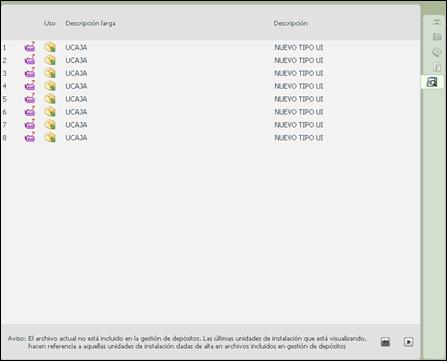Click the play arrow button at bottom right

(x=408, y=342)
